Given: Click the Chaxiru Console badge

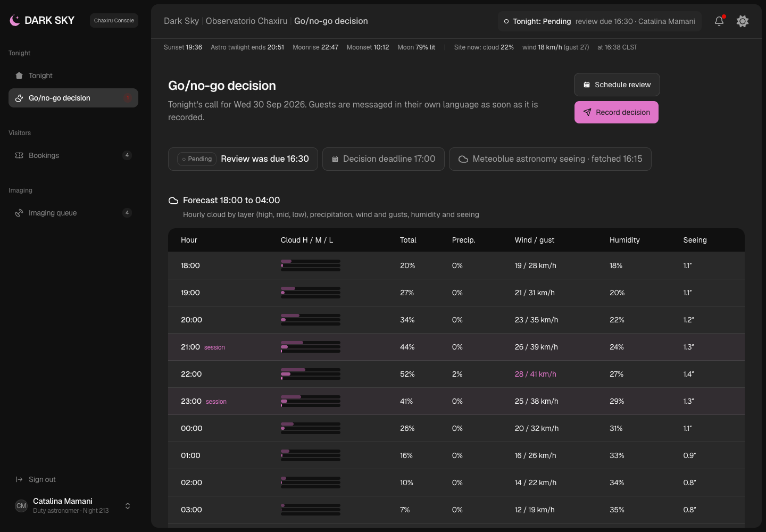Looking at the screenshot, I should tap(114, 20).
